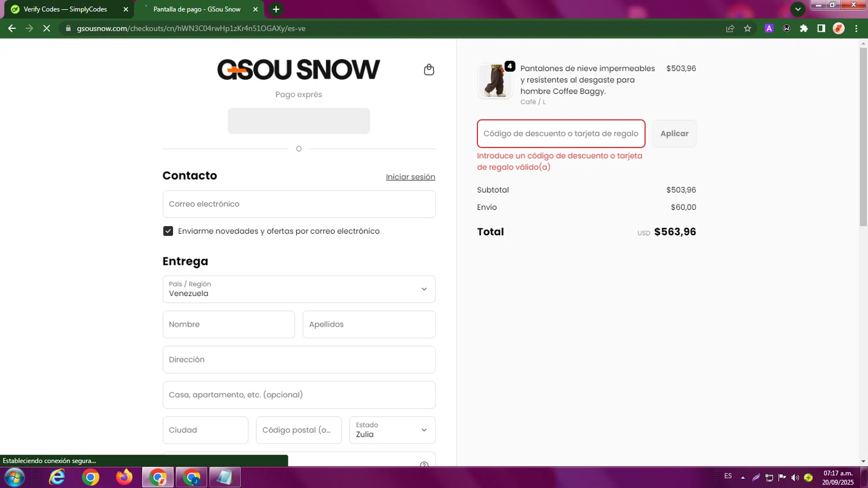Image resolution: width=868 pixels, height=488 pixels.
Task: Click the volume speaker tray icon
Action: tap(795, 478)
